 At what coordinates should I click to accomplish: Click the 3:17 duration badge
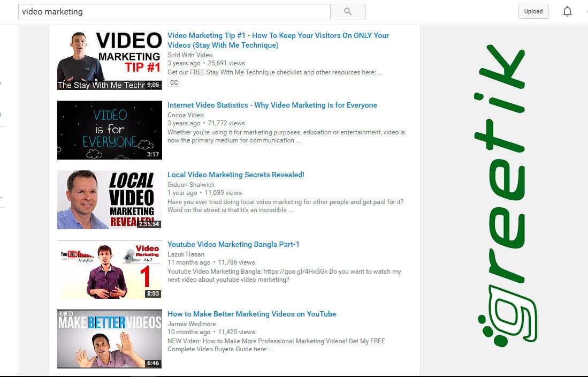[x=153, y=154]
